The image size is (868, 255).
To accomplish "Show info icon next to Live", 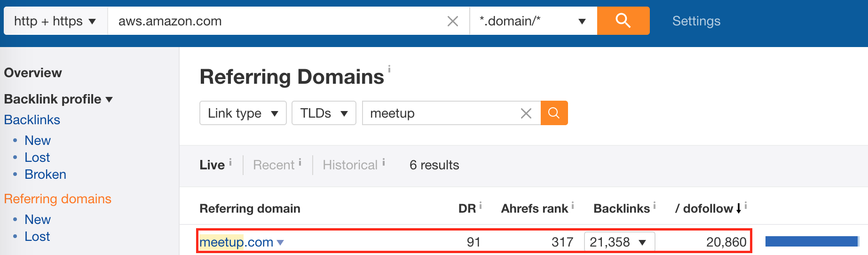I will pos(230,162).
